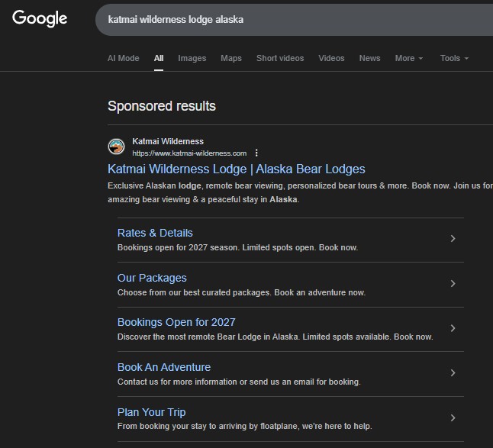Open the Katmai Wilderness Lodge | Alaska Bear Lodges link
493x448 pixels.
click(237, 169)
